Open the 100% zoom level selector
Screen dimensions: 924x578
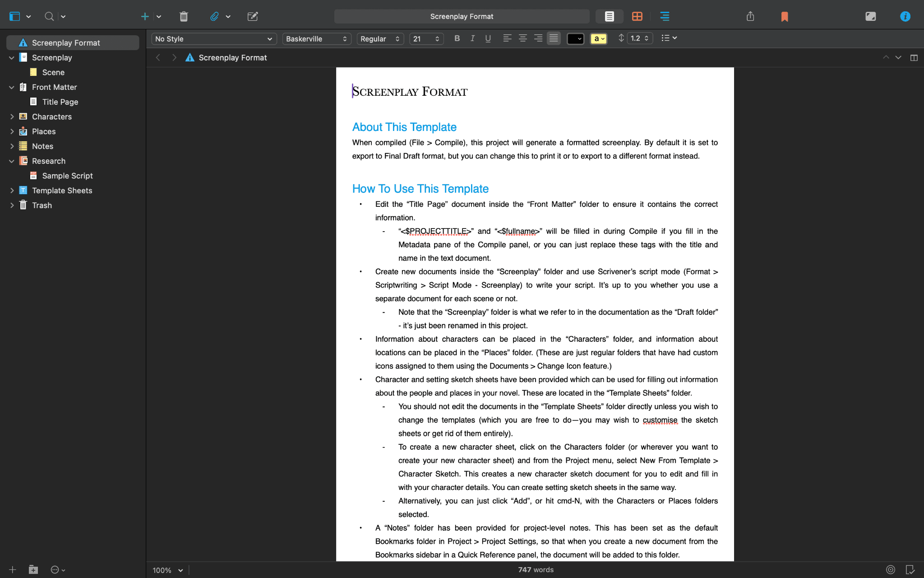(166, 570)
